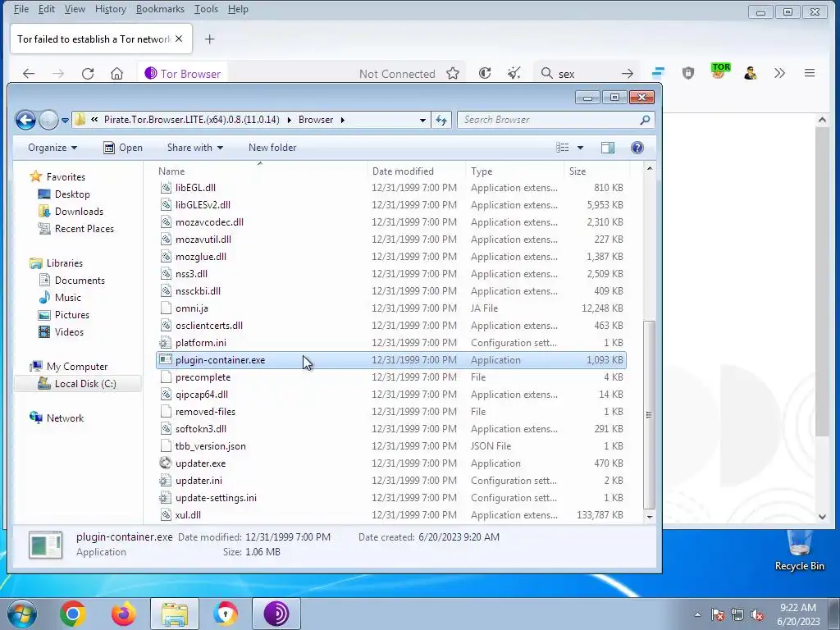Open the History menu

click(x=111, y=9)
